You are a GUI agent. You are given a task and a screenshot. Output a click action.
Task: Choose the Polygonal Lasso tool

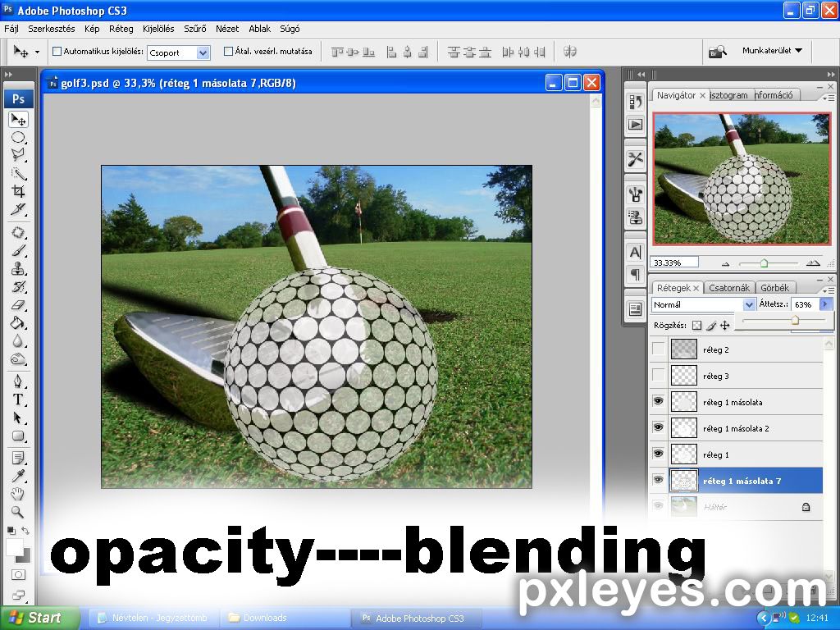(19, 155)
